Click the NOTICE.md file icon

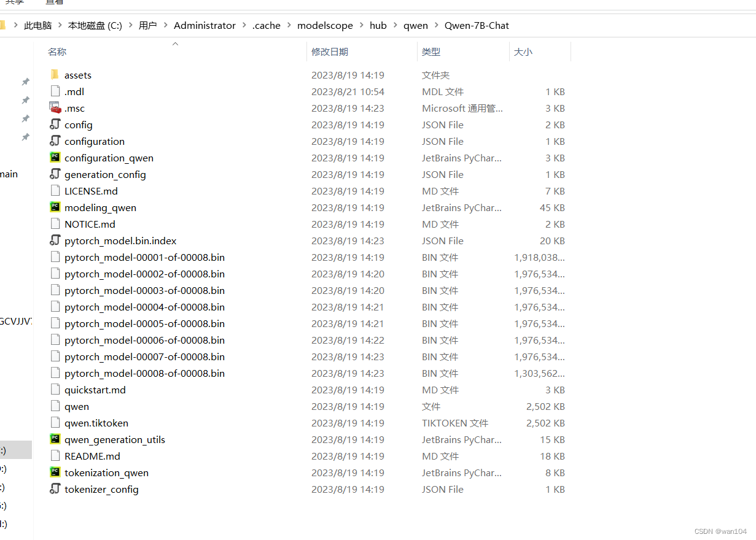[55, 224]
